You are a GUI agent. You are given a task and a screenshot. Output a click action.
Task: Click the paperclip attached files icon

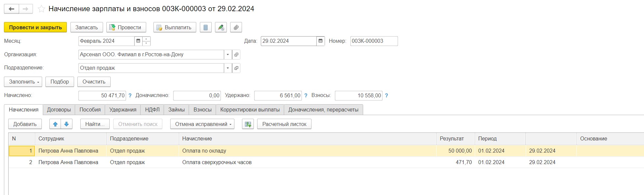point(236,27)
